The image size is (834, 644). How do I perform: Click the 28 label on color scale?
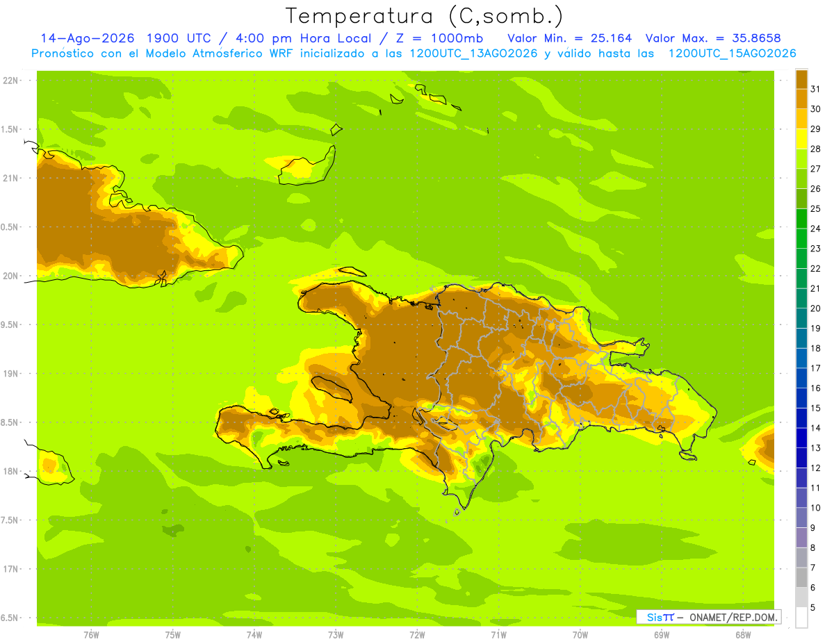click(815, 149)
